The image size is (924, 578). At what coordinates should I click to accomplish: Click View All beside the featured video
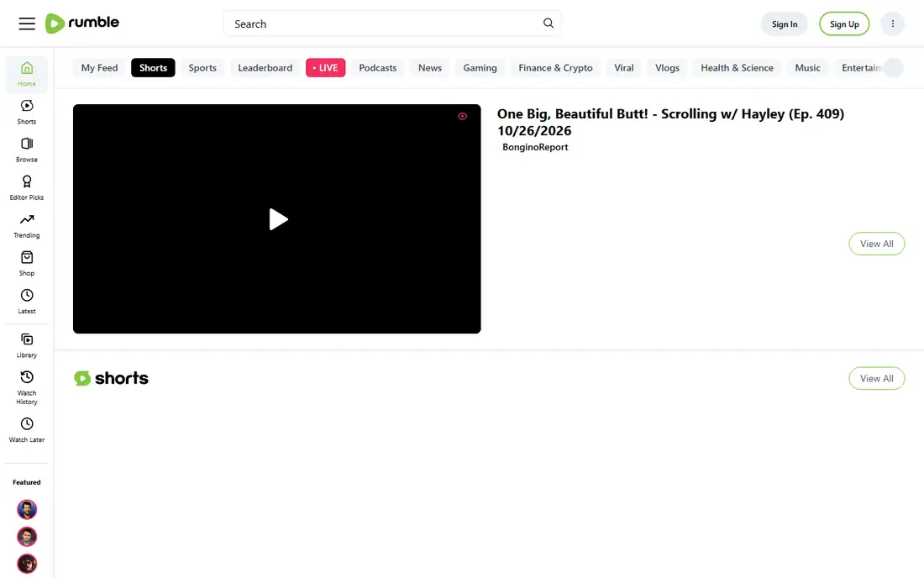(x=876, y=244)
